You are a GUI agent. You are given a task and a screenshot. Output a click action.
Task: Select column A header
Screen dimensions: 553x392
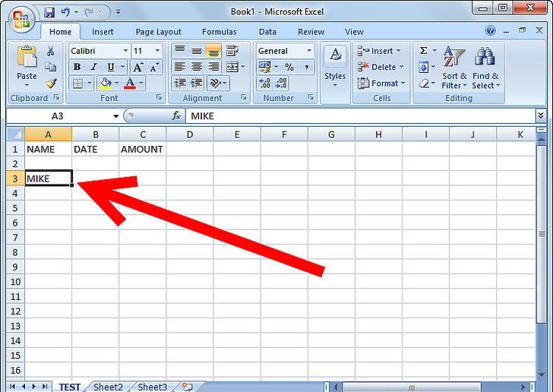[49, 134]
